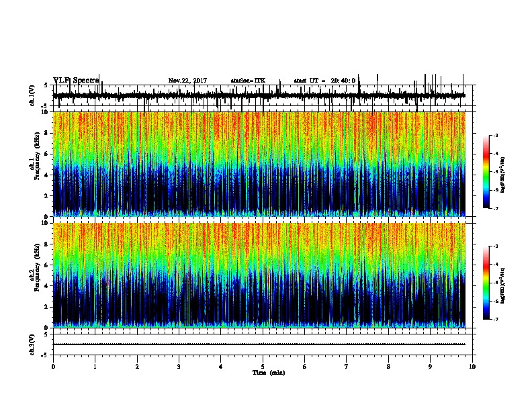
Task: Click time axis tick label '6'
Action: (x=305, y=367)
